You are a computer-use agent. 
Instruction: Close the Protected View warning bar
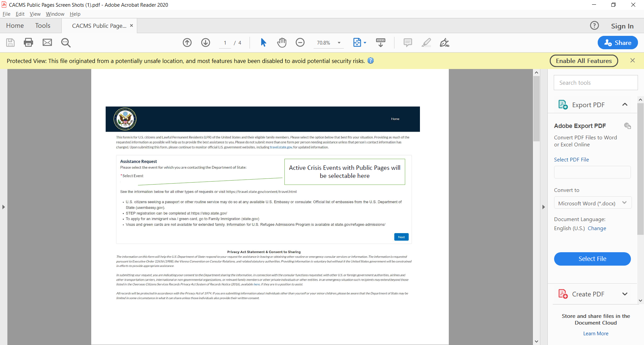pyautogui.click(x=633, y=60)
